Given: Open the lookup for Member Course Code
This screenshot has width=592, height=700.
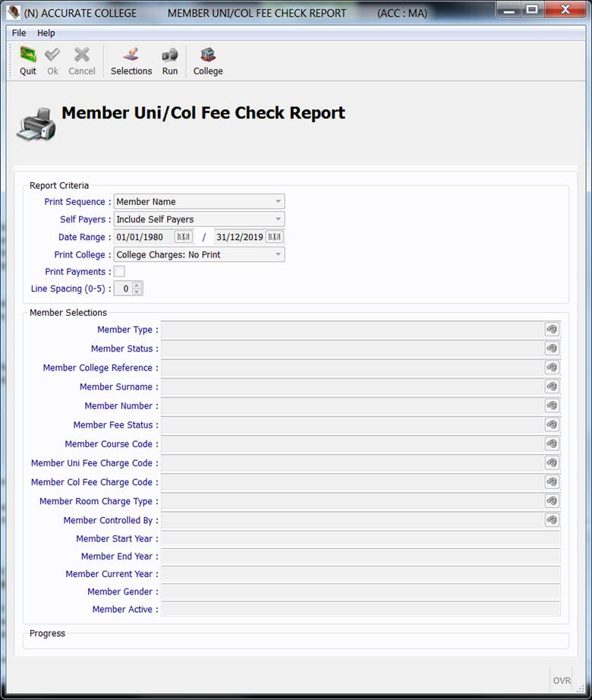Looking at the screenshot, I should pyautogui.click(x=552, y=443).
